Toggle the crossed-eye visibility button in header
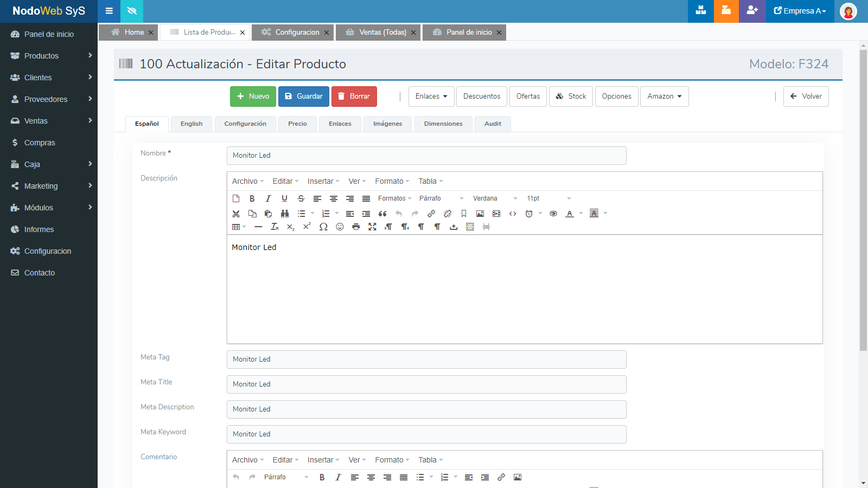The image size is (868, 488). pos(132,11)
